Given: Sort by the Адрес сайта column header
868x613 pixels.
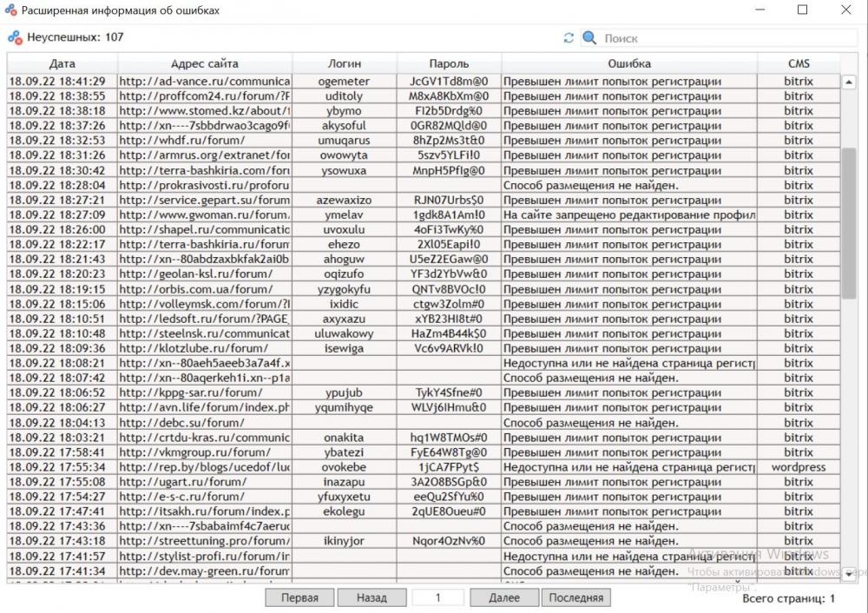Looking at the screenshot, I should (x=205, y=63).
